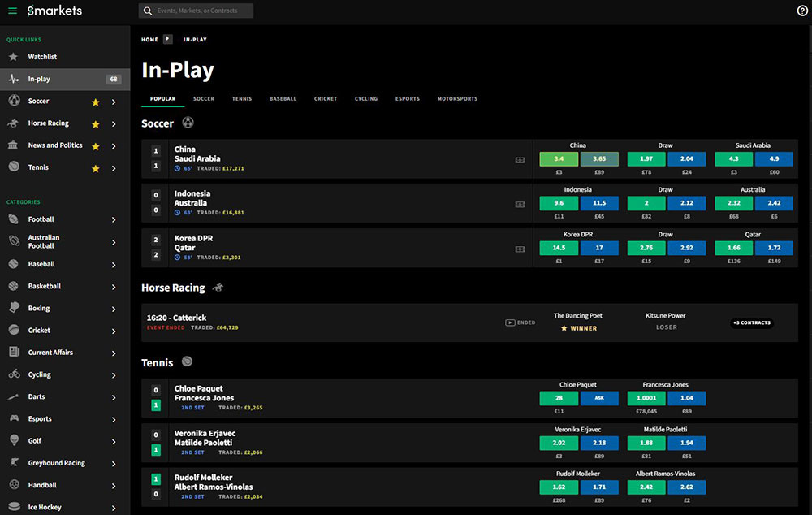The width and height of the screenshot is (812, 515).
Task: Back Qatar at 1.66 odds
Action: point(733,248)
